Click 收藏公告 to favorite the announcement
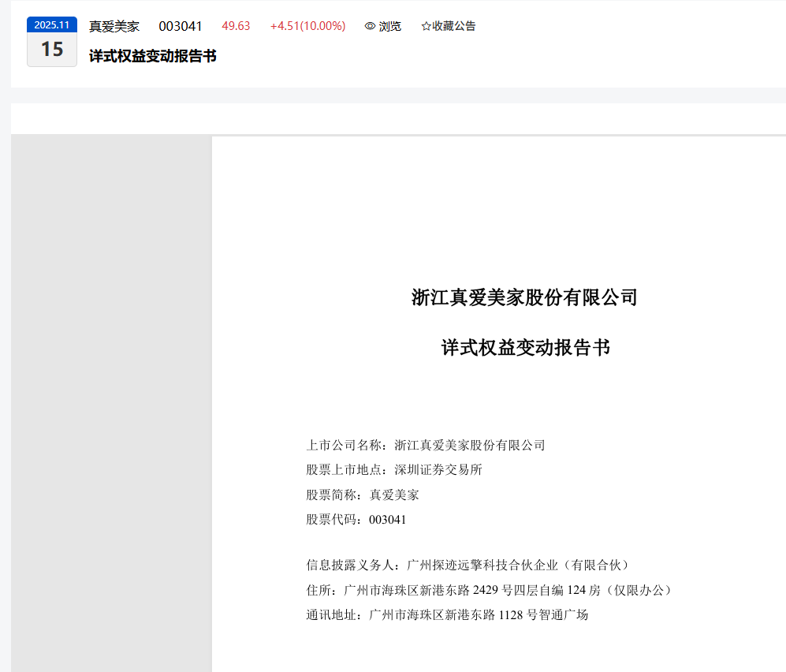 click(449, 26)
